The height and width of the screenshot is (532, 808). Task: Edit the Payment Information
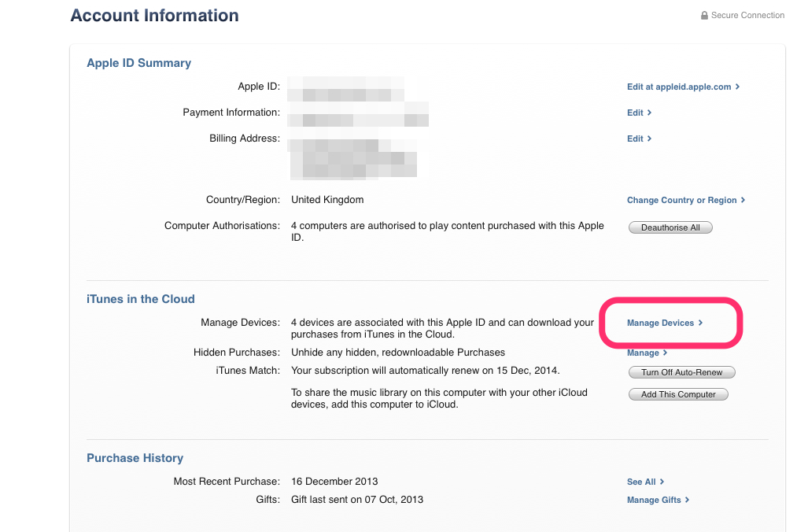tap(634, 113)
